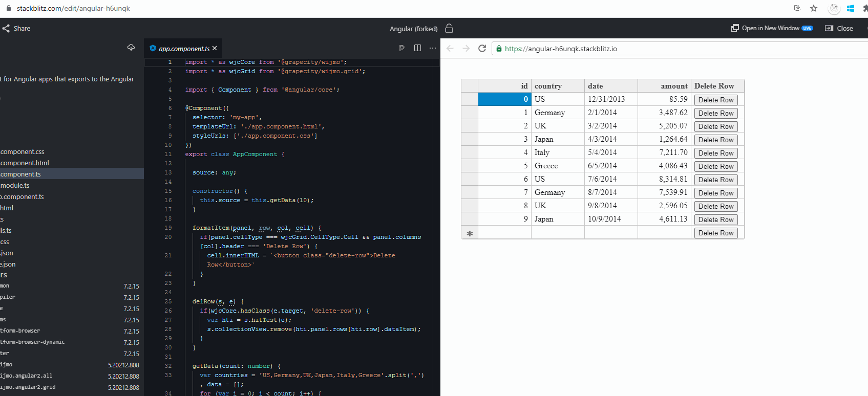The width and height of the screenshot is (868, 396).
Task: Sort grid by country column header
Action: point(558,86)
